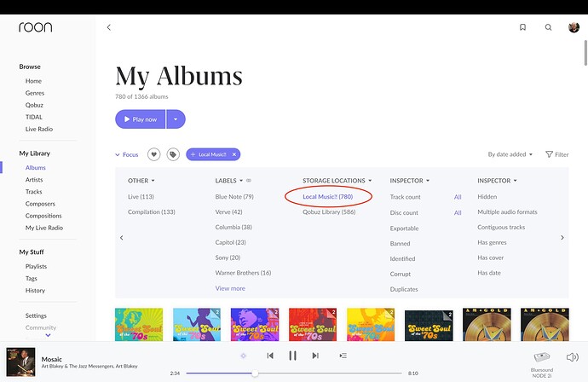The image size is (588, 382).
Task: Open volume control speaker icon
Action: pyautogui.click(x=573, y=357)
